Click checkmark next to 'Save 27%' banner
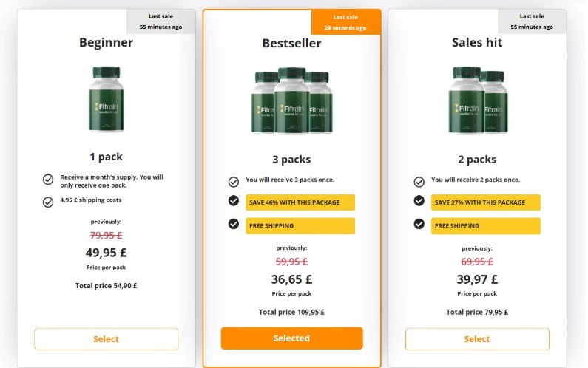 [419, 202]
